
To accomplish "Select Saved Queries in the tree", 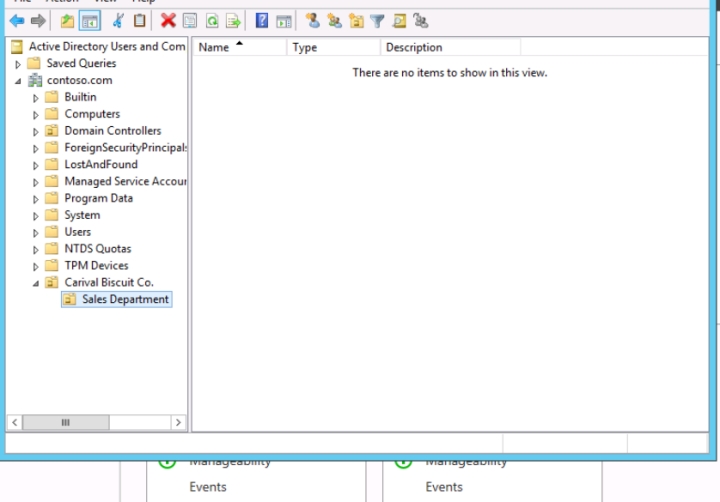I will click(81, 63).
